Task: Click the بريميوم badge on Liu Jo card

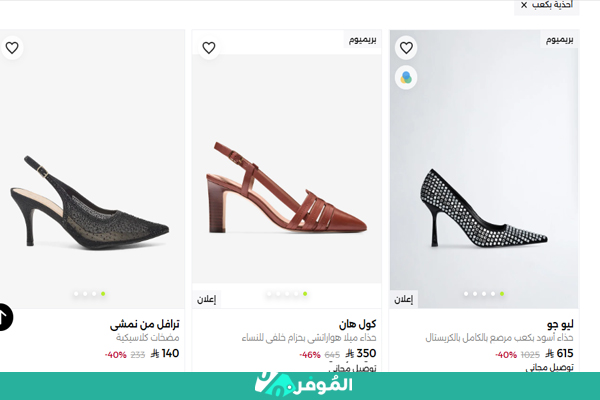Action: pos(559,39)
